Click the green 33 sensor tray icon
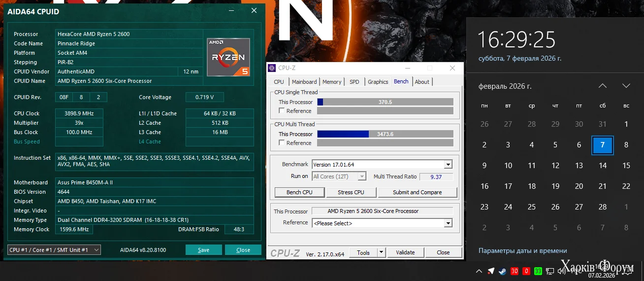The height and width of the screenshot is (281, 644). (538, 271)
